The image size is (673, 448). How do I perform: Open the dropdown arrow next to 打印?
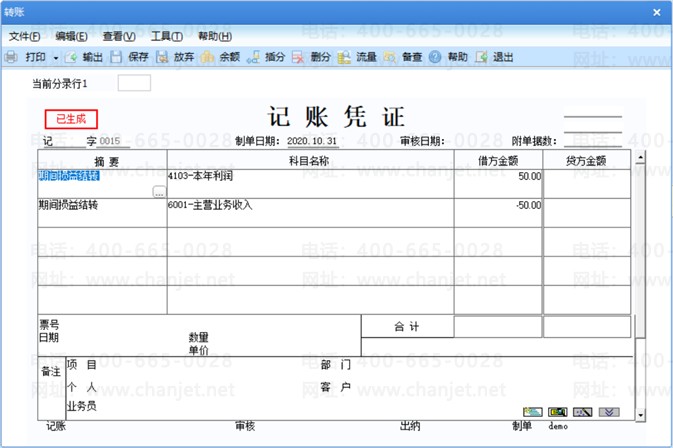(56, 58)
